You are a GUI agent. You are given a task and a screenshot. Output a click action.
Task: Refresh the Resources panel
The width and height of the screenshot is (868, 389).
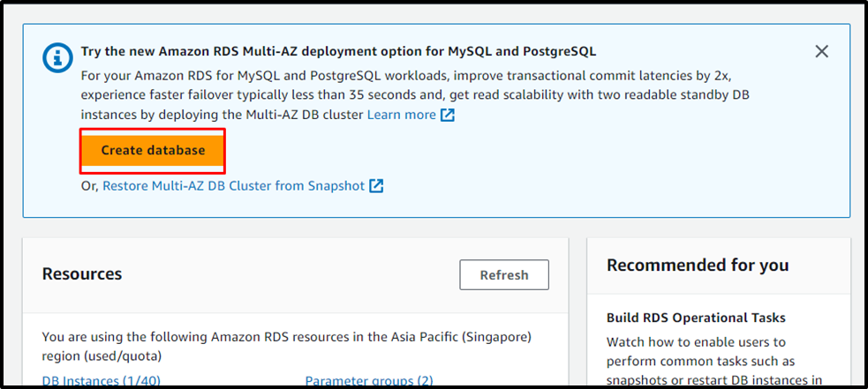[503, 274]
